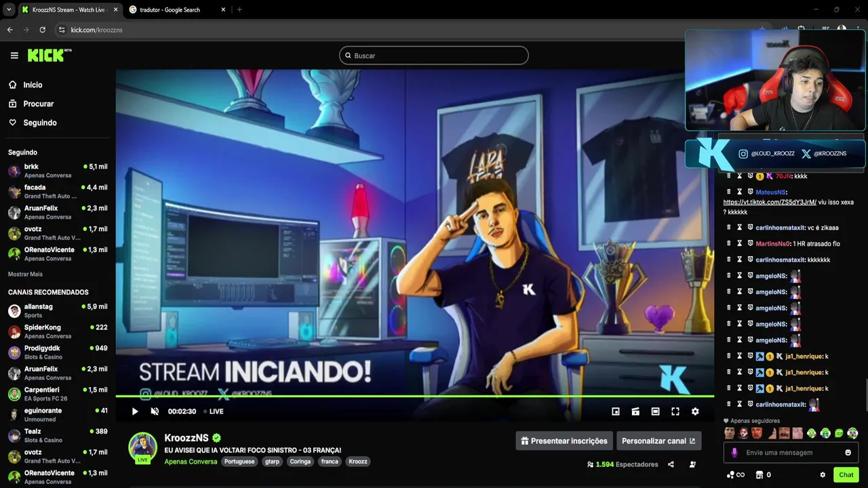Open the brkk channel in Seguindo
The height and width of the screenshot is (488, 868).
pyautogui.click(x=58, y=171)
